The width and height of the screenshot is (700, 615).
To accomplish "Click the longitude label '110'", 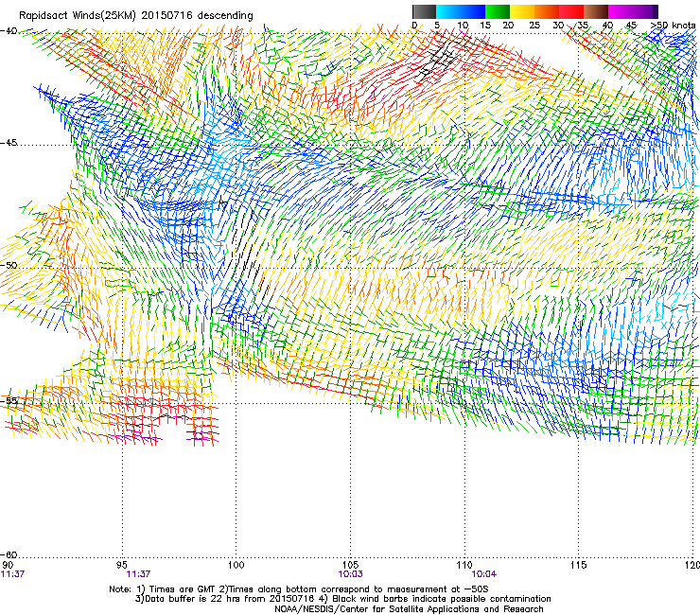I will click(464, 565).
